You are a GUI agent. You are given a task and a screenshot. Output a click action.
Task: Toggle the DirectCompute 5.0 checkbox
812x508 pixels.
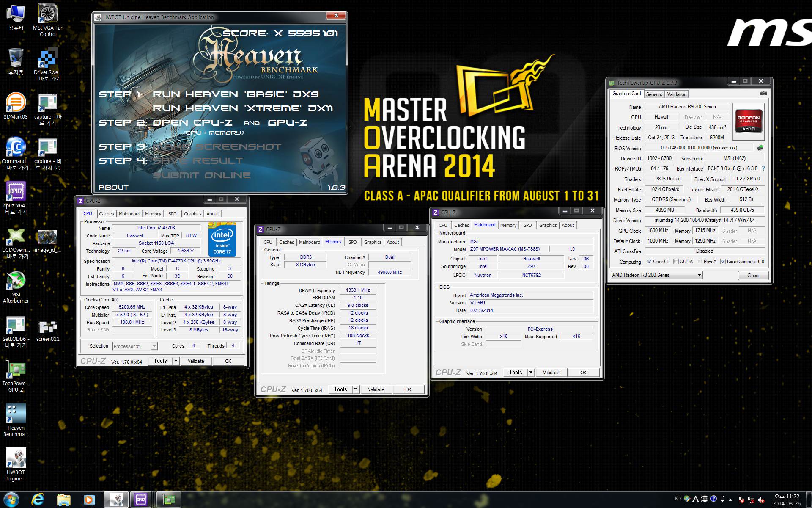point(723,262)
